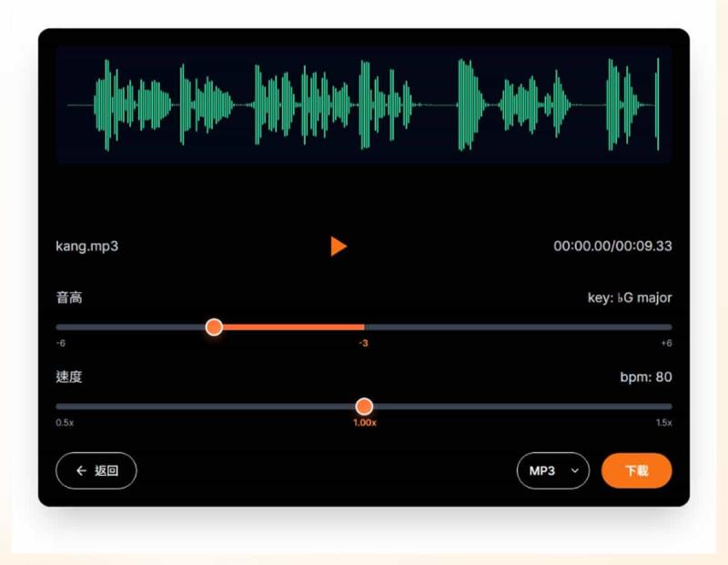Image resolution: width=728 pixels, height=565 pixels.
Task: Click the key: ♭G major label
Action: [x=630, y=298]
